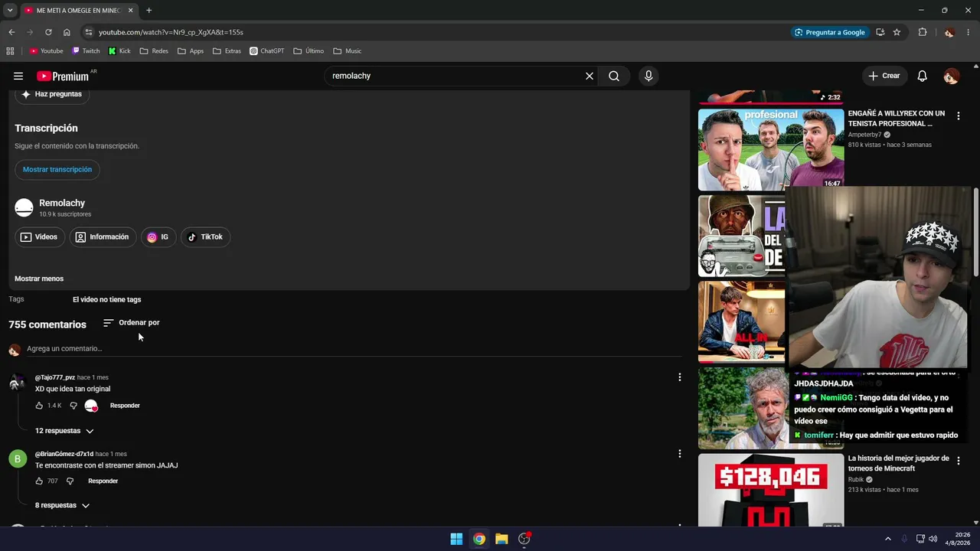Dislike the Tajo777_pvz comment
Viewport: 980px width, 551px height.
(73, 406)
